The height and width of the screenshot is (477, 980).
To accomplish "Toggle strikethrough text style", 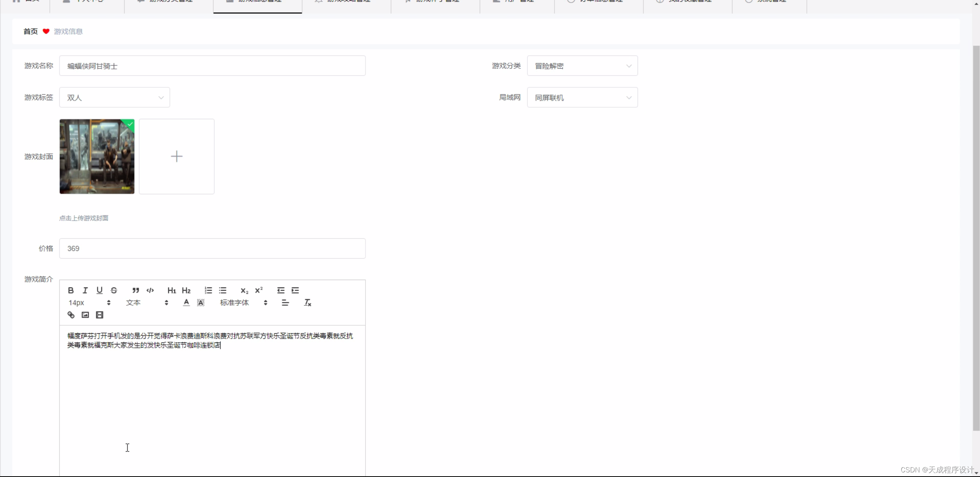I will (x=114, y=290).
